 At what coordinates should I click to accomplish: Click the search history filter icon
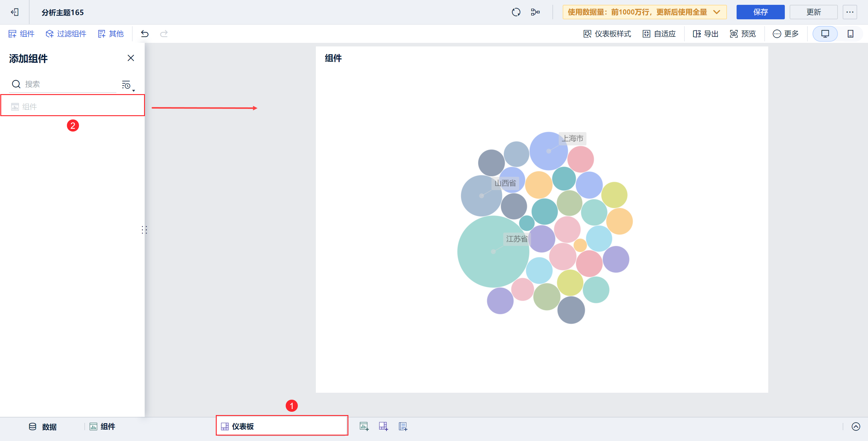pos(127,85)
